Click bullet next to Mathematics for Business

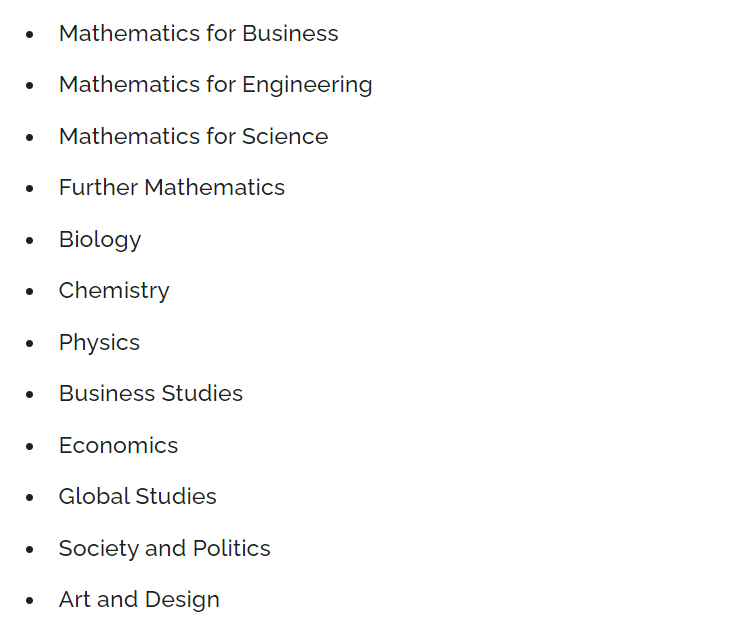(x=30, y=34)
